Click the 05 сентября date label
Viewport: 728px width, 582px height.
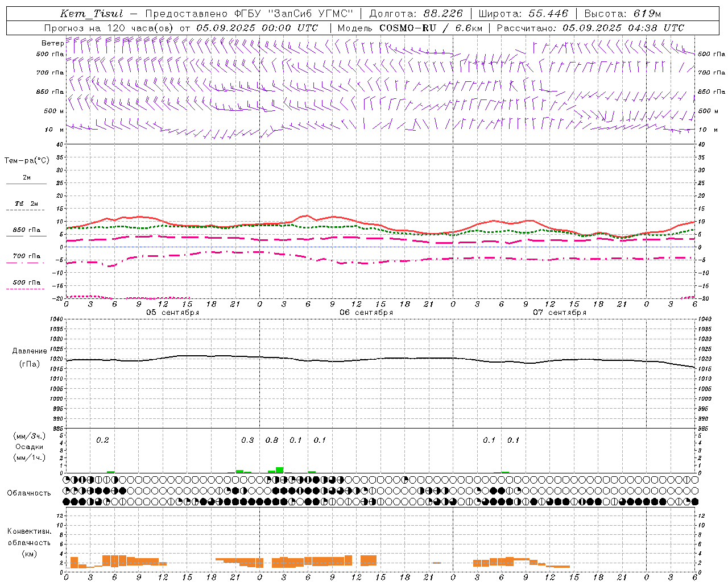[x=173, y=313]
